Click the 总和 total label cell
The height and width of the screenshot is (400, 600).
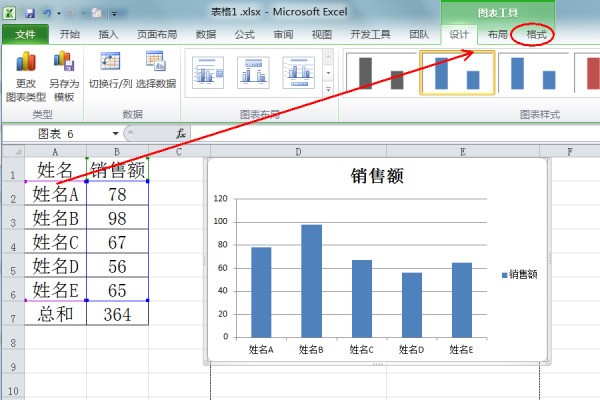55,314
